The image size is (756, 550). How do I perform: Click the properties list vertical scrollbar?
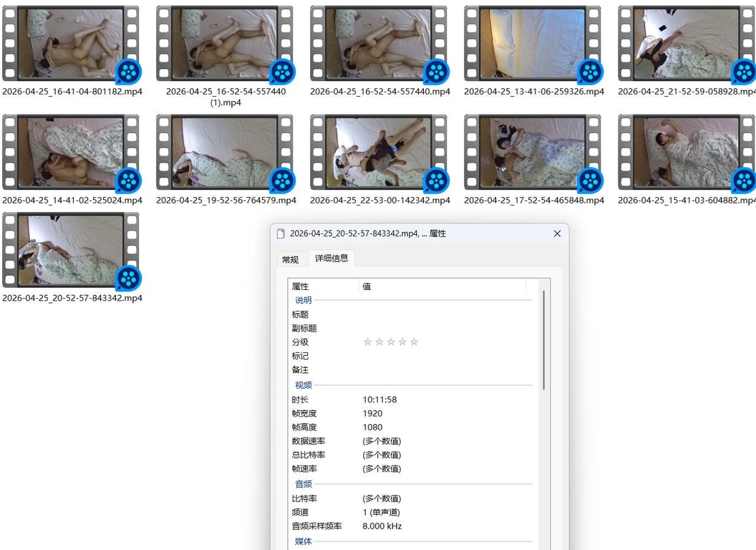[x=543, y=340]
